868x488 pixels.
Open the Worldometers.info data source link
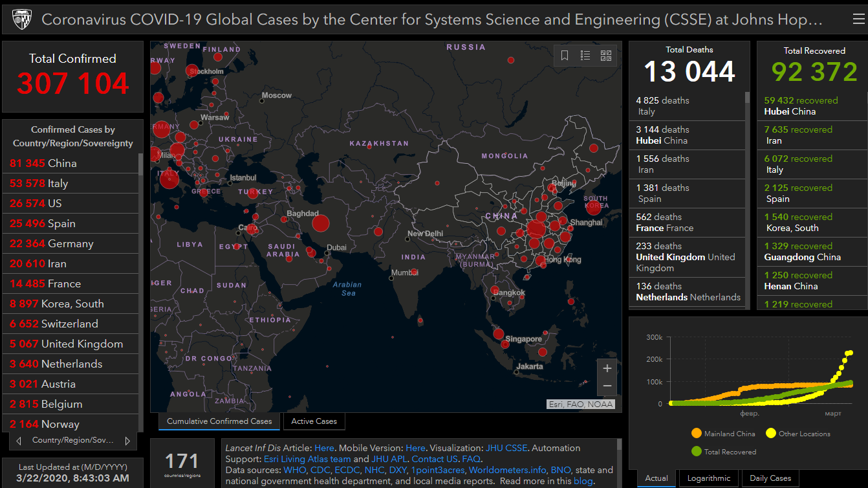click(507, 470)
